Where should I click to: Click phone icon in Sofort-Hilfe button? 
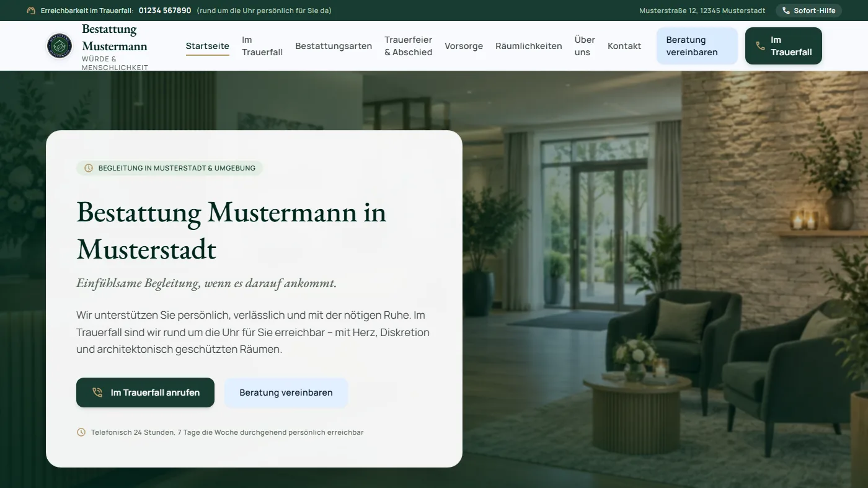[786, 11]
